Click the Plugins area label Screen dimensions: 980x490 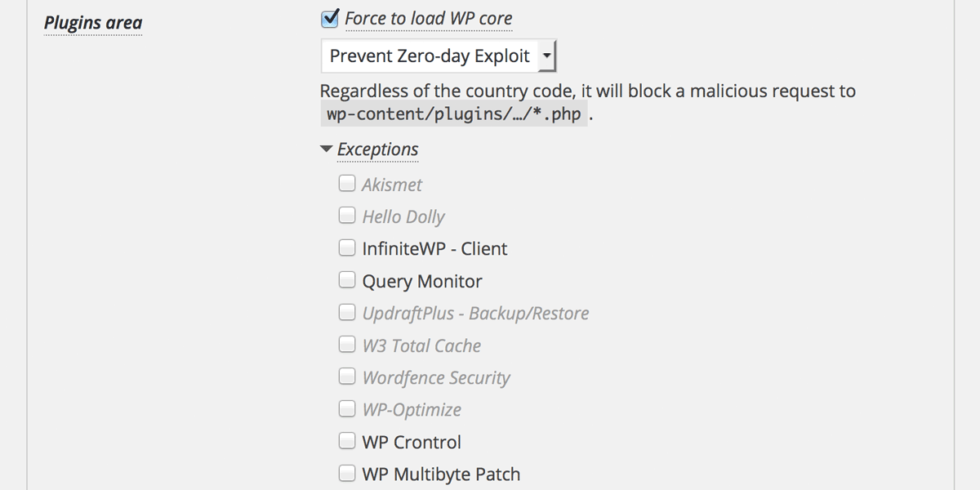pyautogui.click(x=93, y=23)
